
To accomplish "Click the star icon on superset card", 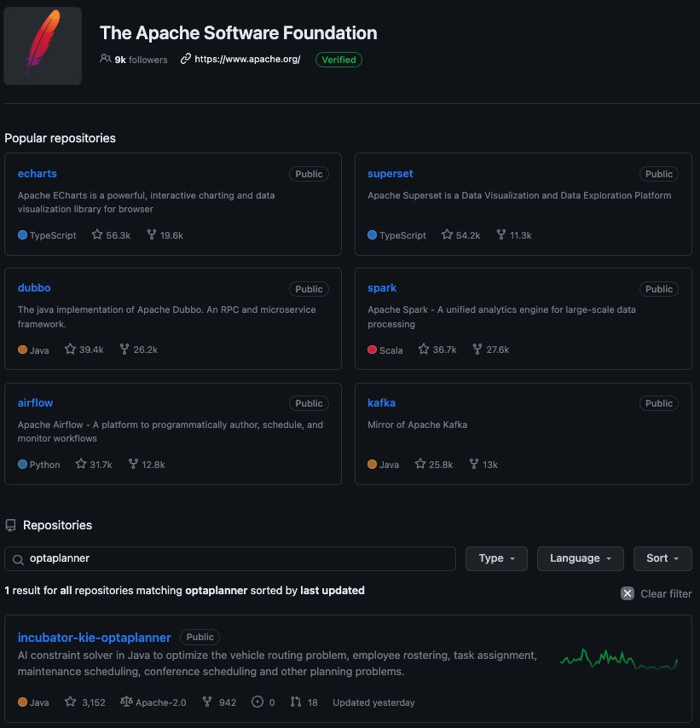I will [x=447, y=234].
